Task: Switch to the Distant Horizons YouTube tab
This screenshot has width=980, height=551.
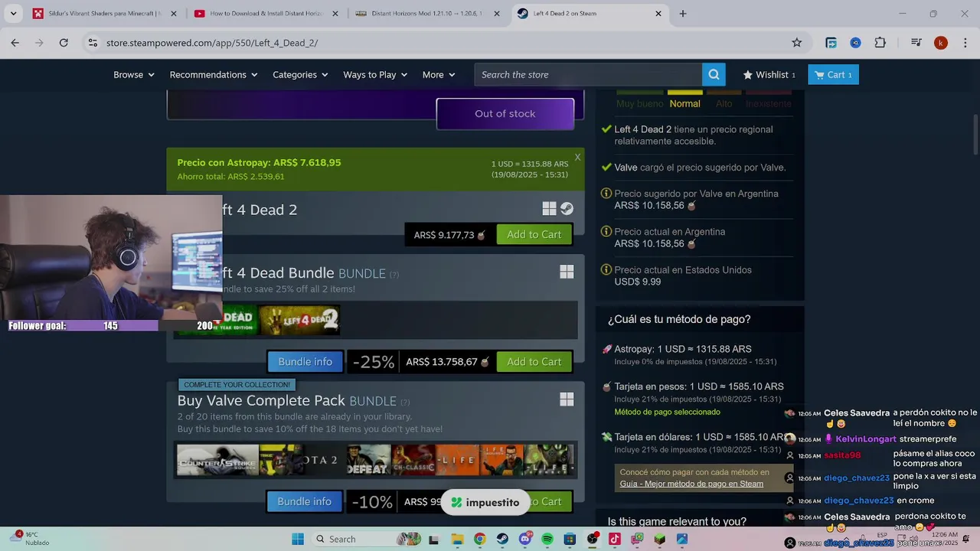Action: [265, 13]
